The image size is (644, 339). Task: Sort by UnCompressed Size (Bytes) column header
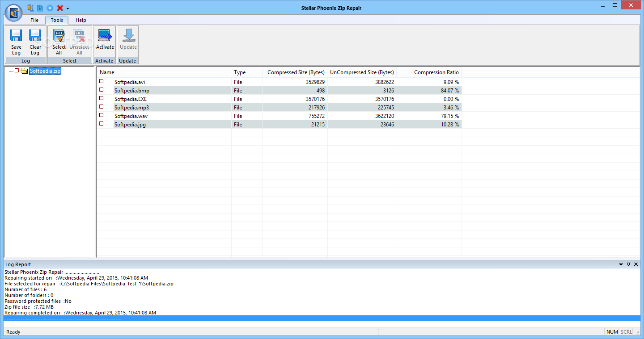362,72
